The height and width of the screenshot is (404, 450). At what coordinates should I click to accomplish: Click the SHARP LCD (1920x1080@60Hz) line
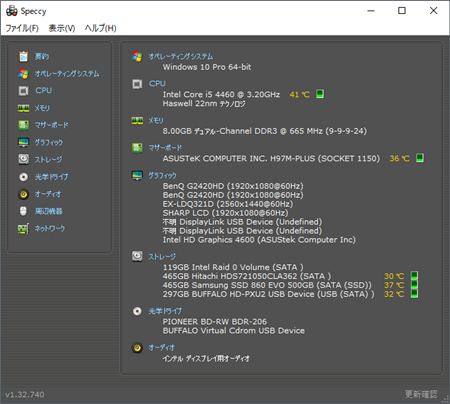pos(226,213)
